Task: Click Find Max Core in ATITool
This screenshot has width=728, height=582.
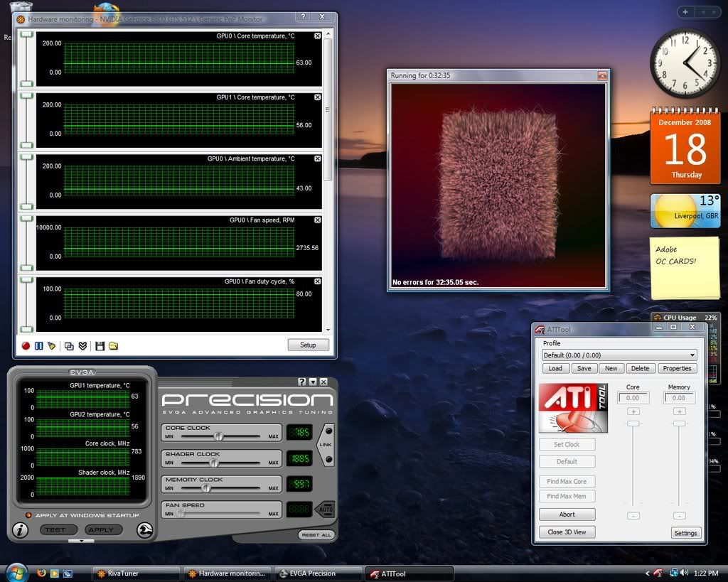Action: [x=567, y=481]
